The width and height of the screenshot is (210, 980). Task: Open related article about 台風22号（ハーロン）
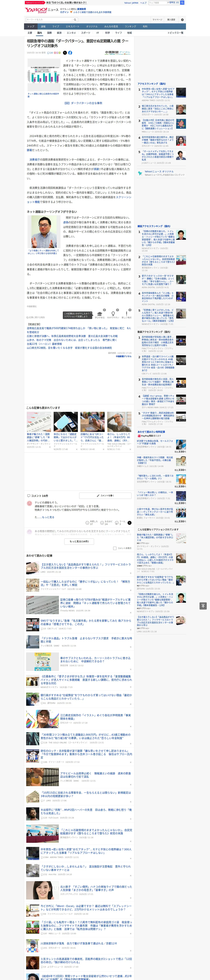click(x=44, y=344)
